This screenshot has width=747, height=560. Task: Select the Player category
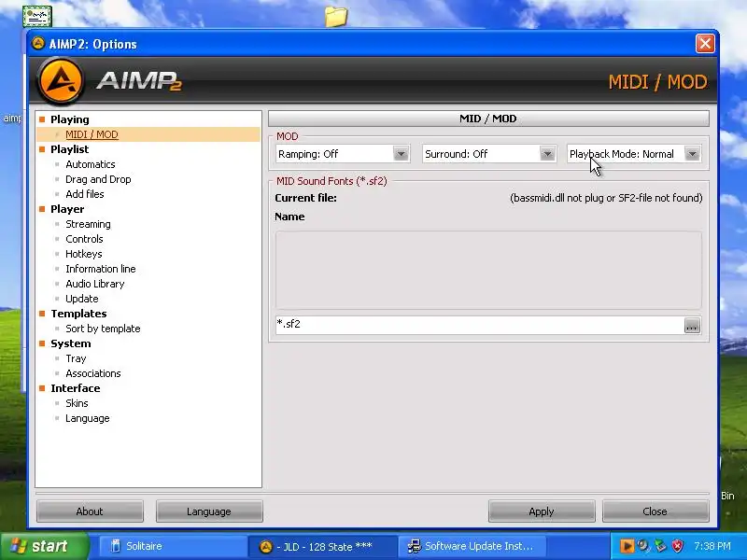point(67,209)
